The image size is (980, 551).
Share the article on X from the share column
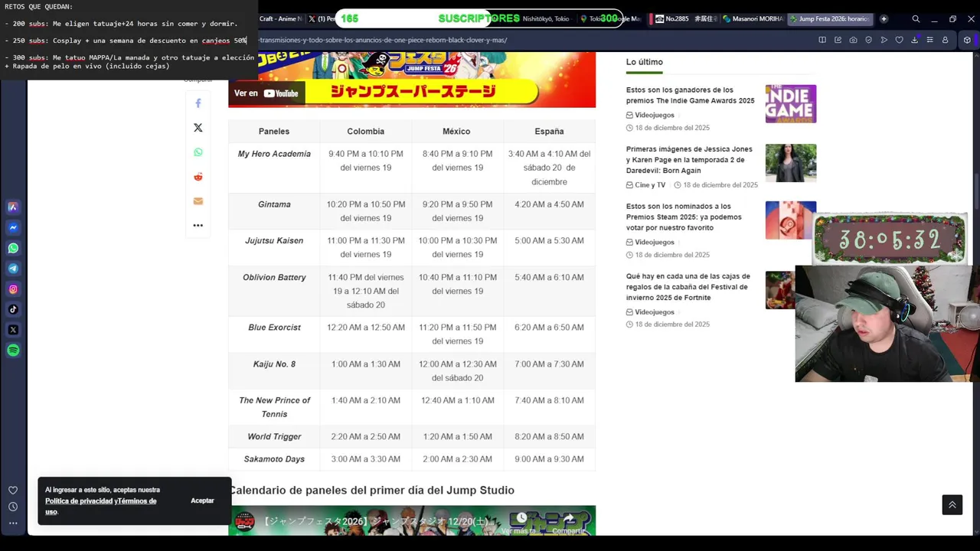pyautogui.click(x=198, y=128)
